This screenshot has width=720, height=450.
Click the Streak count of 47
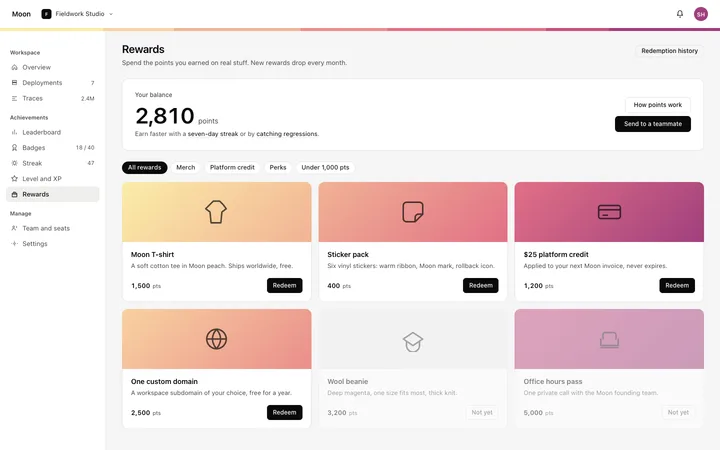(91, 163)
